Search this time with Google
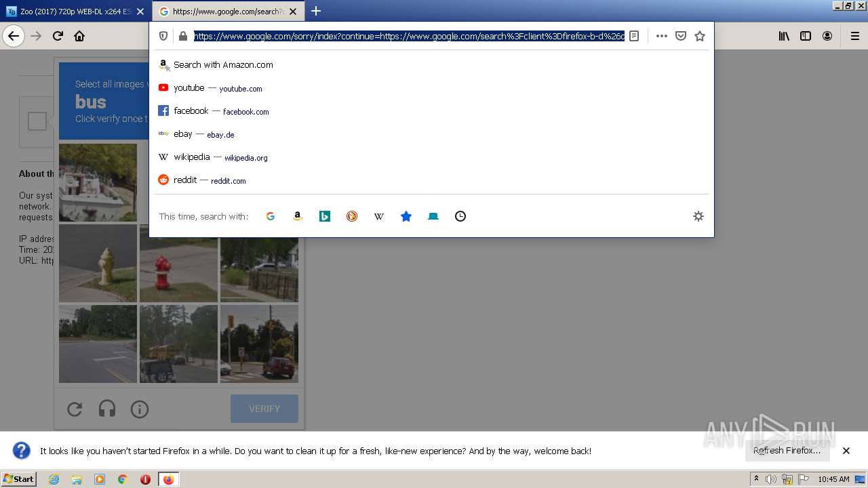The image size is (868, 488). (x=271, y=216)
